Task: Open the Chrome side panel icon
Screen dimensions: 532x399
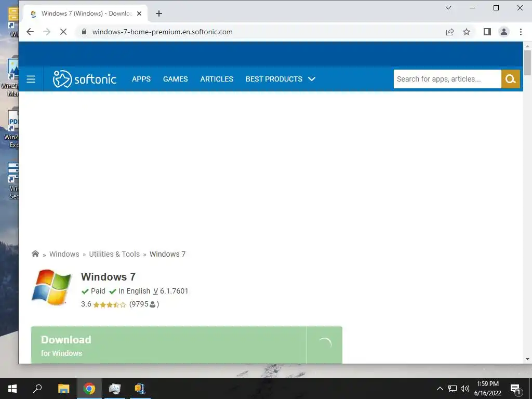Action: [487, 32]
